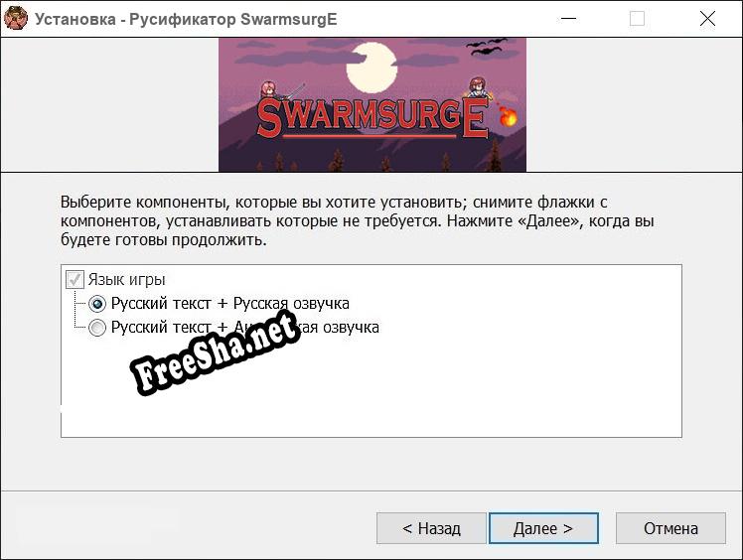Cancel installation with the Отмена button
Image resolution: width=743 pixels, height=560 pixels.
pos(670,528)
